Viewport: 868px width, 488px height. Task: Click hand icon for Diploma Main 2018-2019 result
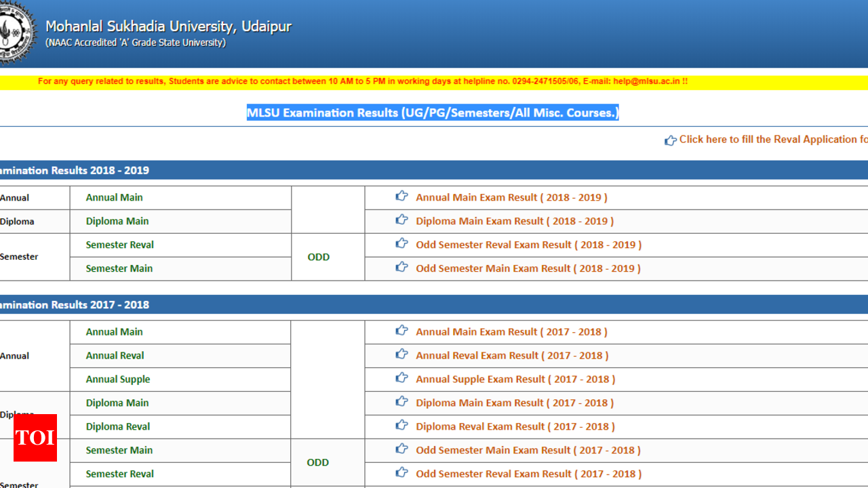click(x=402, y=220)
